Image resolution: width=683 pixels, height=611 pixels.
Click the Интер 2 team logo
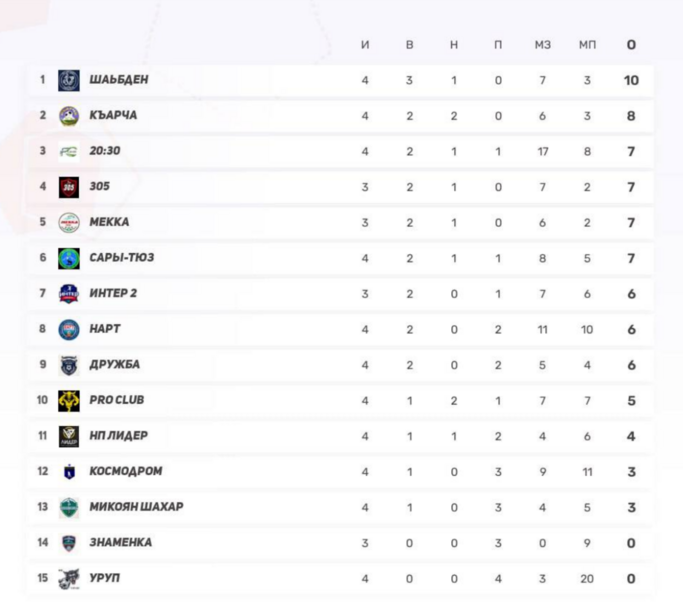(x=68, y=293)
